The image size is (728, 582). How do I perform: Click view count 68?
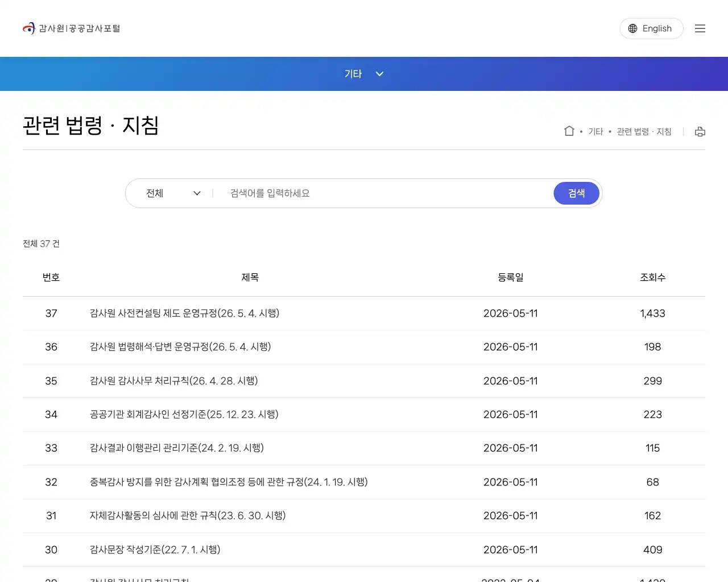pyautogui.click(x=653, y=482)
